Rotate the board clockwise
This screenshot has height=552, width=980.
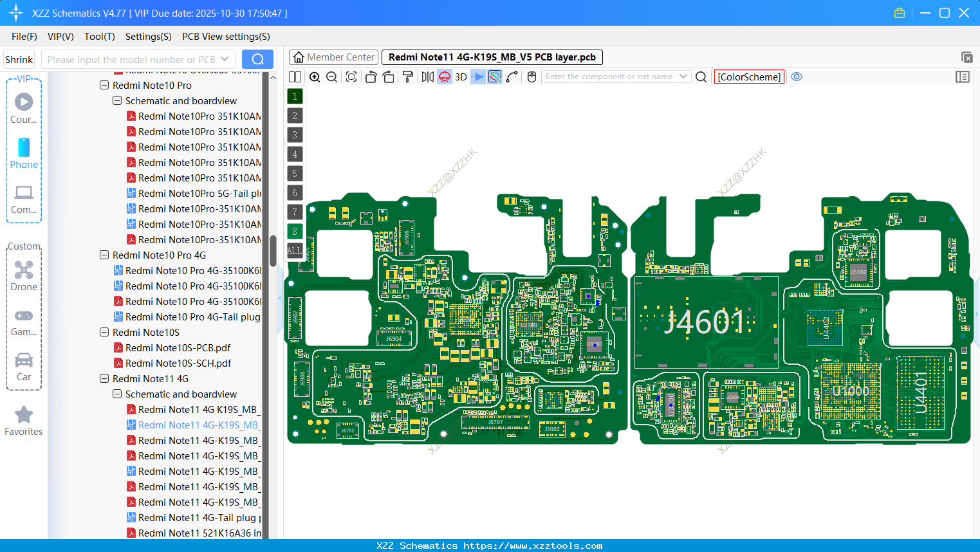click(388, 77)
